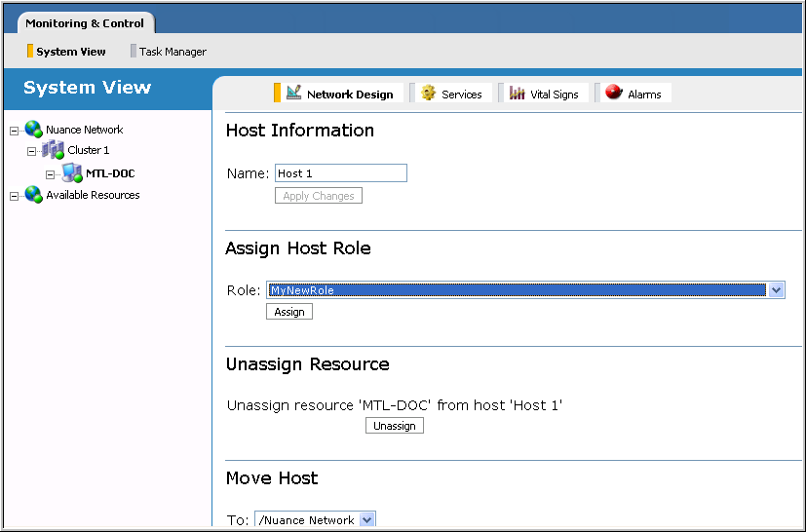Click the Assign button
The height and width of the screenshot is (532, 806).
pos(289,312)
